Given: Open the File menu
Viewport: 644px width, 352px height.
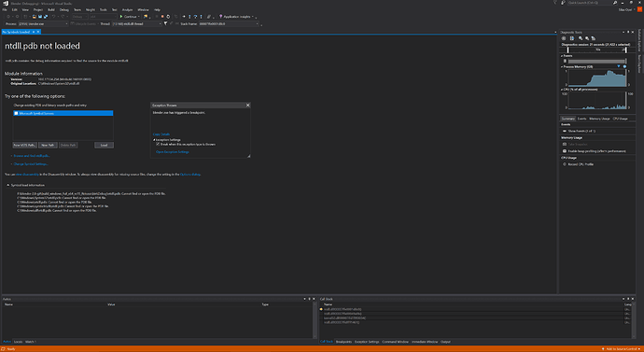Looking at the screenshot, I should [x=5, y=9].
